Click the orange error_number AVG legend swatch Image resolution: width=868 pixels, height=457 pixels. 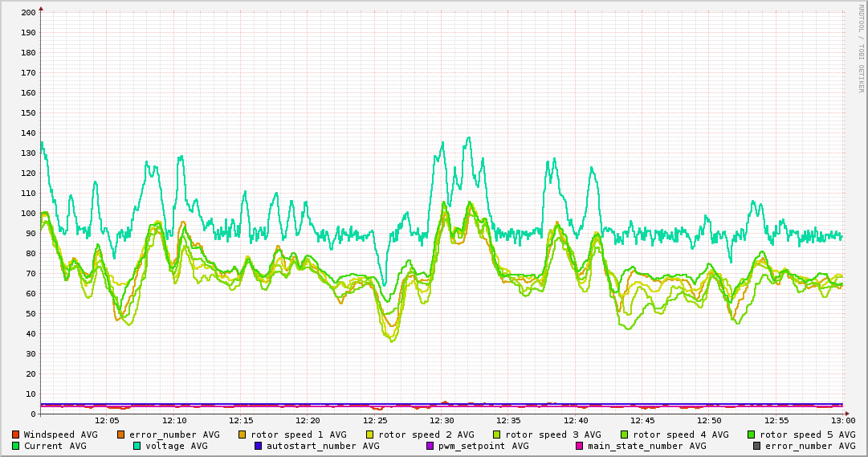coord(121,435)
